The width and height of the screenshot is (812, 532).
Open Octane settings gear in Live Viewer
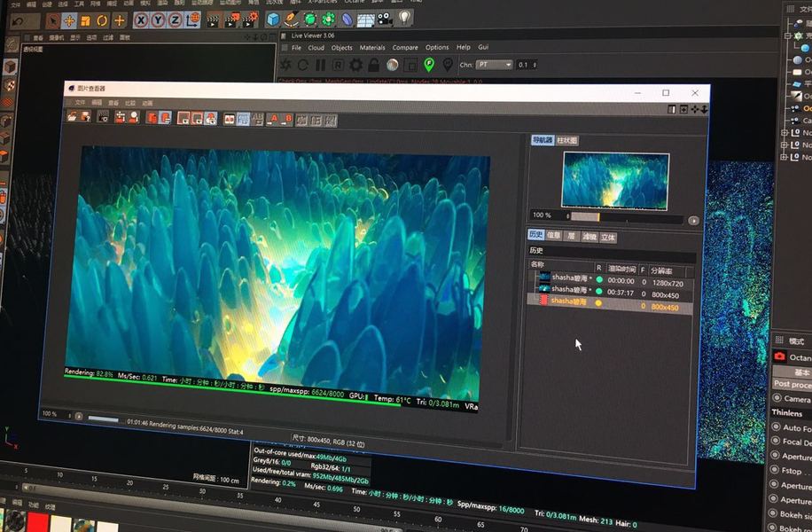pos(355,66)
